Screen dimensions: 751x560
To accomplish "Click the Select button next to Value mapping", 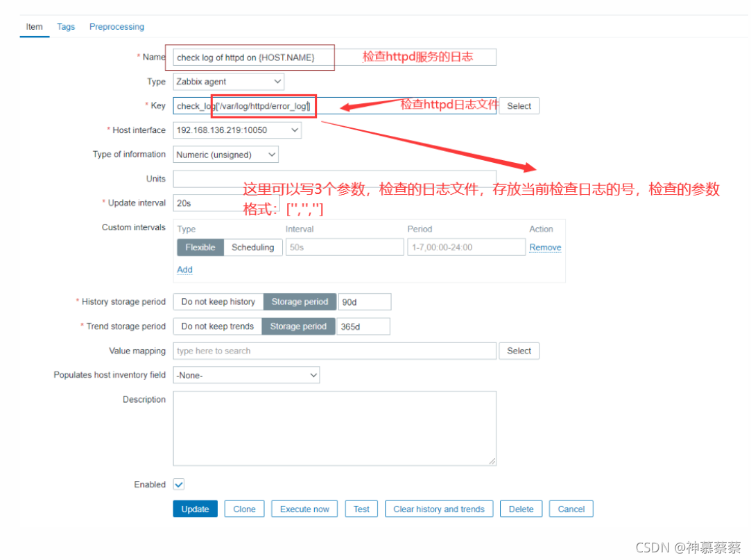I will (519, 351).
